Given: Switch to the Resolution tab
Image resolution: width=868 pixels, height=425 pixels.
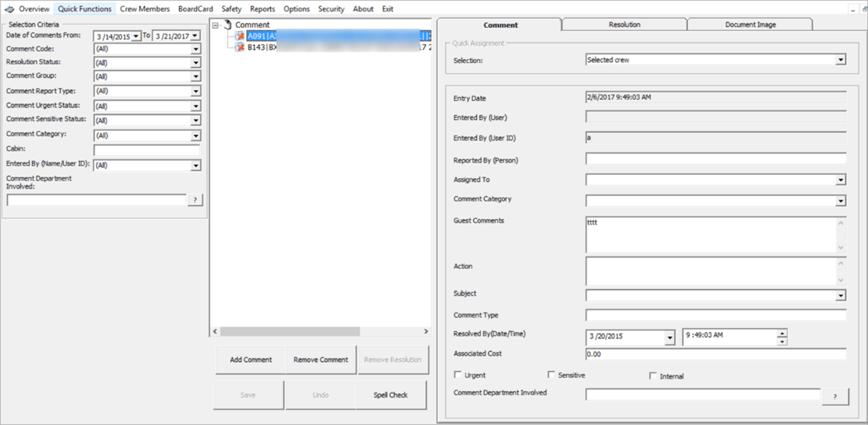Looking at the screenshot, I should (x=624, y=24).
